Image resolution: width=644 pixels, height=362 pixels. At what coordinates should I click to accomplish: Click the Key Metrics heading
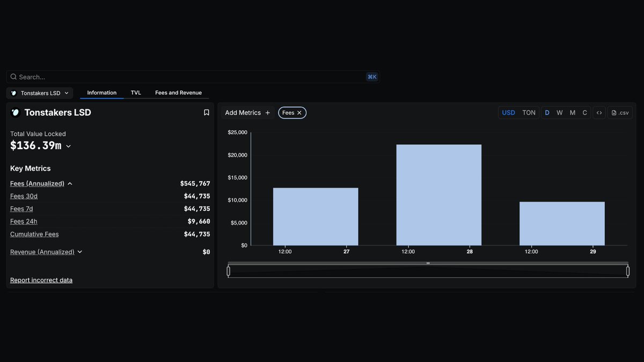[x=31, y=168]
